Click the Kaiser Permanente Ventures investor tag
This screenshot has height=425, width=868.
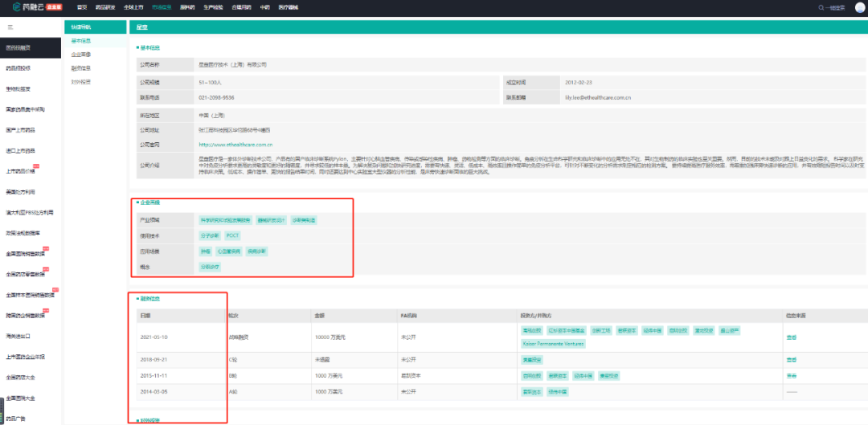(x=554, y=343)
